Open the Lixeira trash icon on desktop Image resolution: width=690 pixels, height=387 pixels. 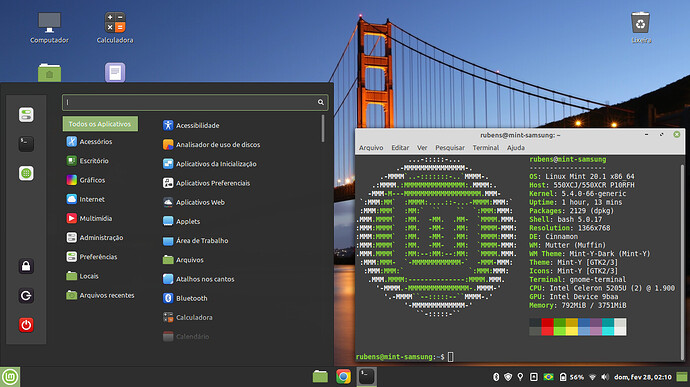(641, 27)
